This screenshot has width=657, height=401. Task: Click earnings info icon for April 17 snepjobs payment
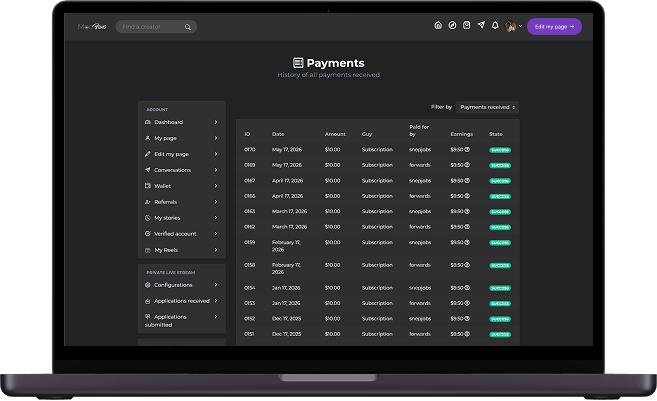(x=467, y=181)
